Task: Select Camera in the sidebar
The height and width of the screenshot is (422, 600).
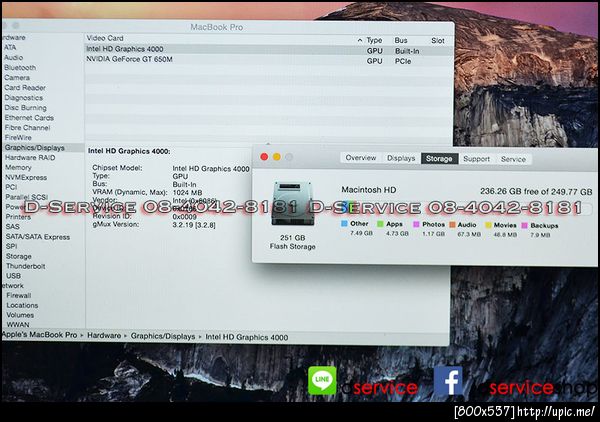Action: [17, 77]
